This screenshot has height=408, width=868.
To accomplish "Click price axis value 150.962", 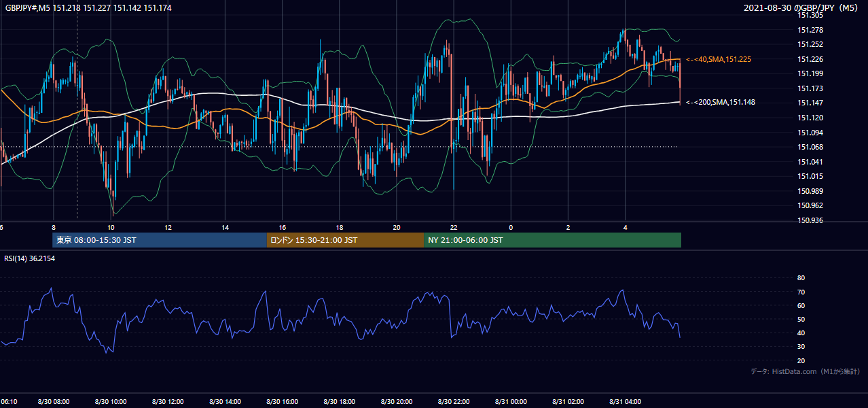I will click(811, 205).
